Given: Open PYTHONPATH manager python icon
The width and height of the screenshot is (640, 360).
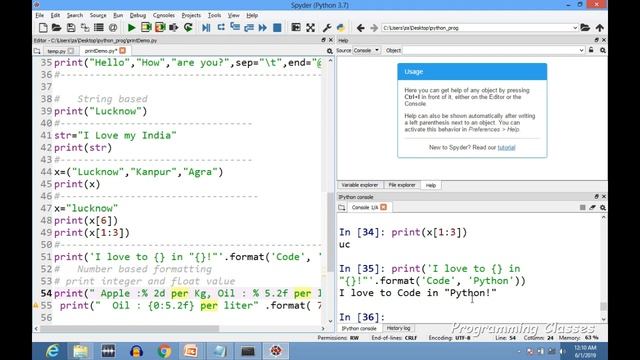Looking at the screenshot, I should click(x=341, y=28).
